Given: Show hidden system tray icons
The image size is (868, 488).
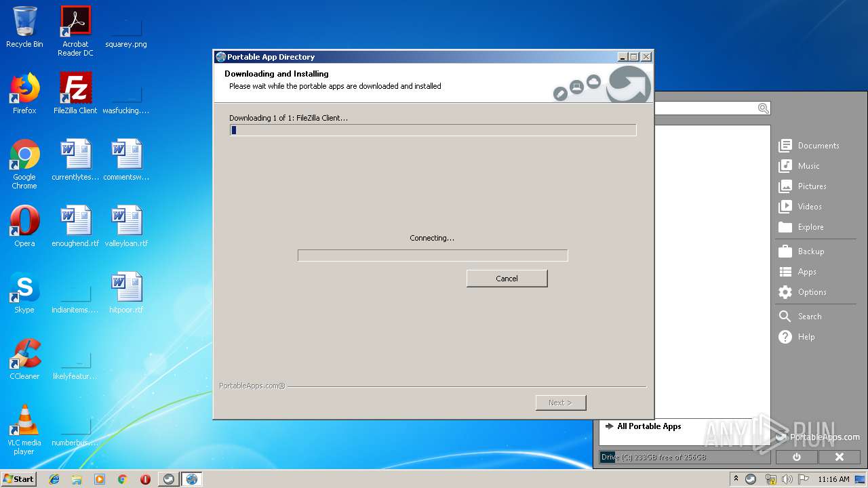Looking at the screenshot, I should [736, 479].
